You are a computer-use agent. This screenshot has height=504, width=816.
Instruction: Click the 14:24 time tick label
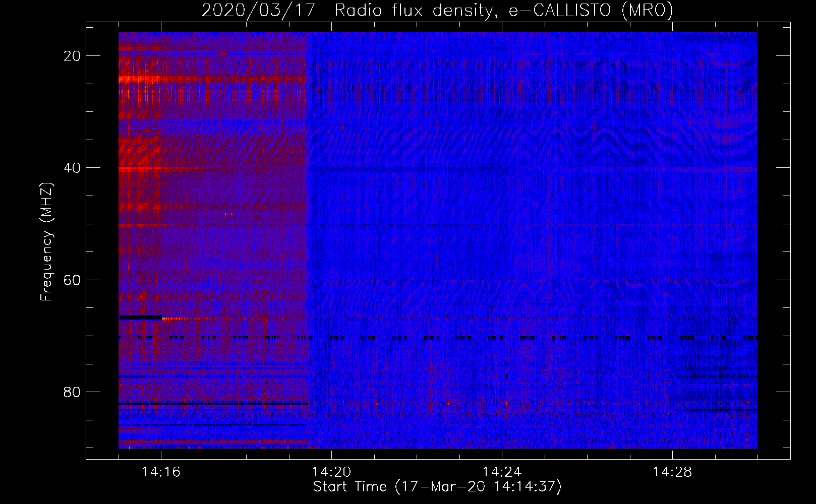point(502,472)
